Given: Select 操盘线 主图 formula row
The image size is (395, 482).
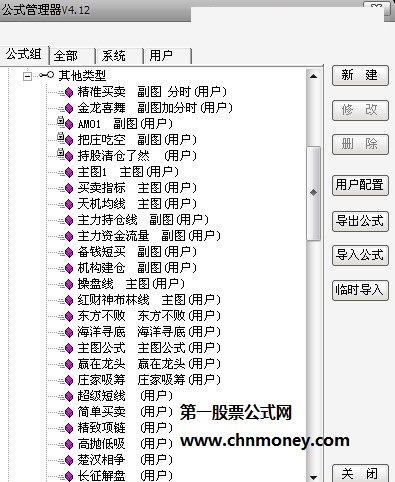Looking at the screenshot, I should 131,284.
